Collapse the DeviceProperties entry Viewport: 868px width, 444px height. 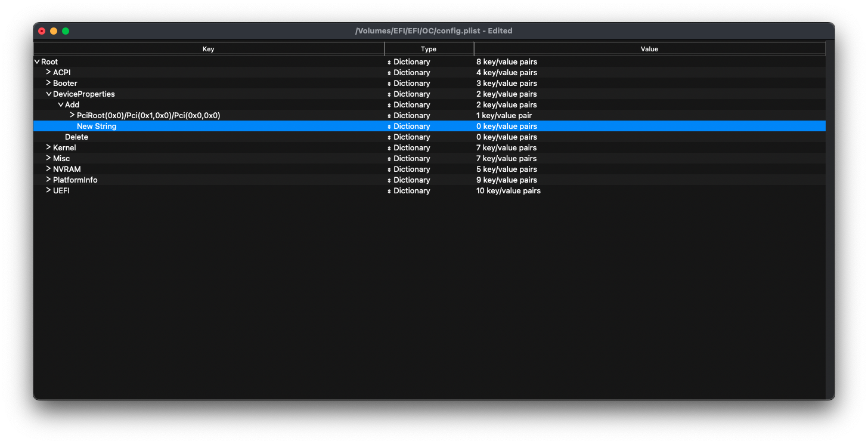pos(49,94)
